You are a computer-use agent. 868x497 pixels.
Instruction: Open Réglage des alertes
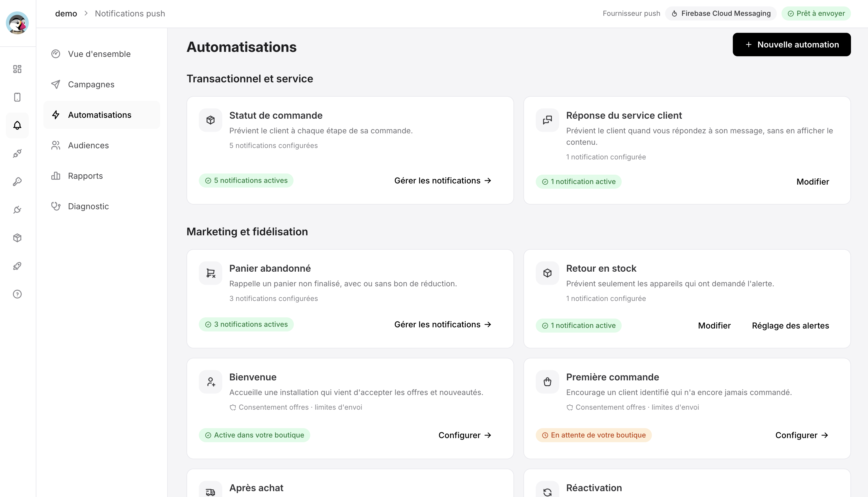pyautogui.click(x=791, y=326)
